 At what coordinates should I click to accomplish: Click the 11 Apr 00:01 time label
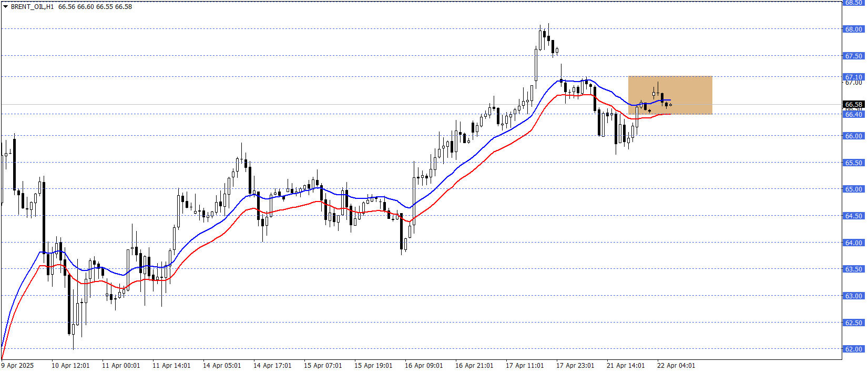point(121,365)
